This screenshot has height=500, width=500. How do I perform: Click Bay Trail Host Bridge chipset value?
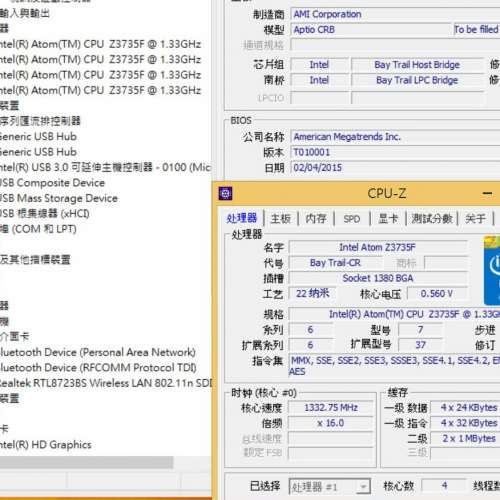[x=417, y=65]
